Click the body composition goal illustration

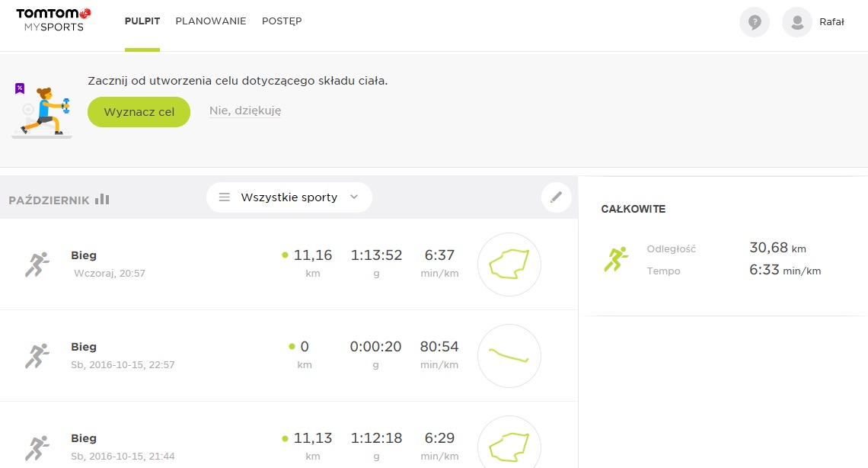click(x=43, y=111)
